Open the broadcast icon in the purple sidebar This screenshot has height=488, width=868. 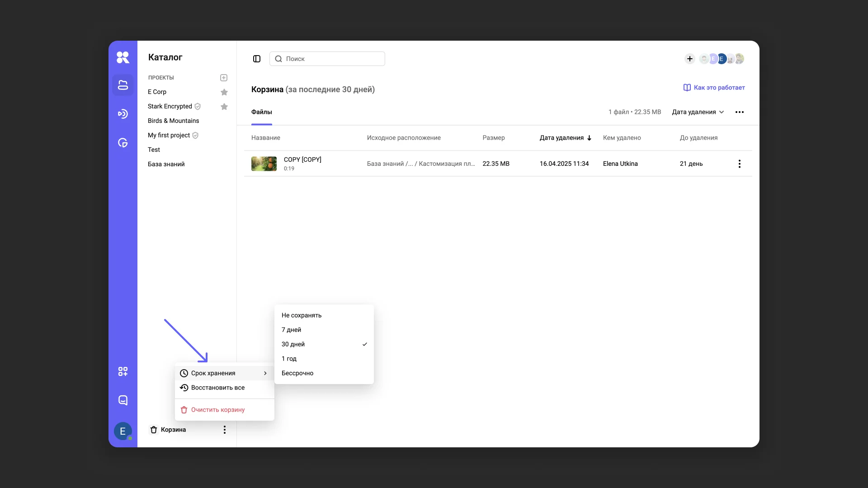(123, 114)
